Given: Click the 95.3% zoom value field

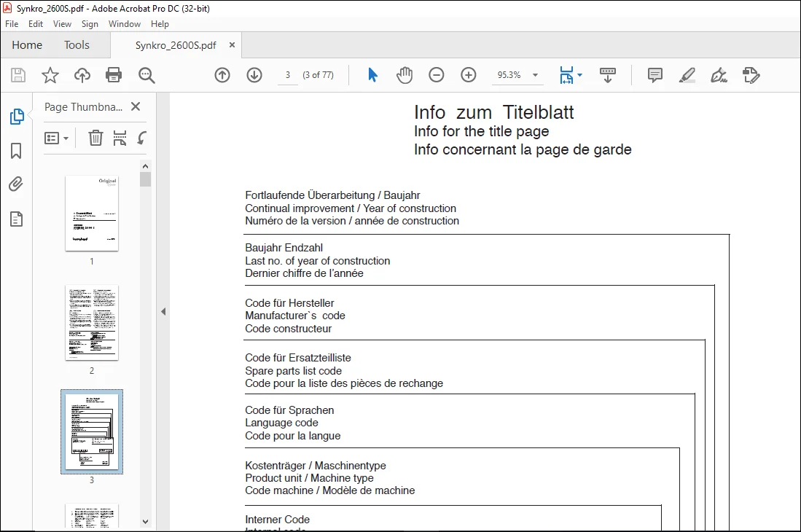Looking at the screenshot, I should 509,75.
